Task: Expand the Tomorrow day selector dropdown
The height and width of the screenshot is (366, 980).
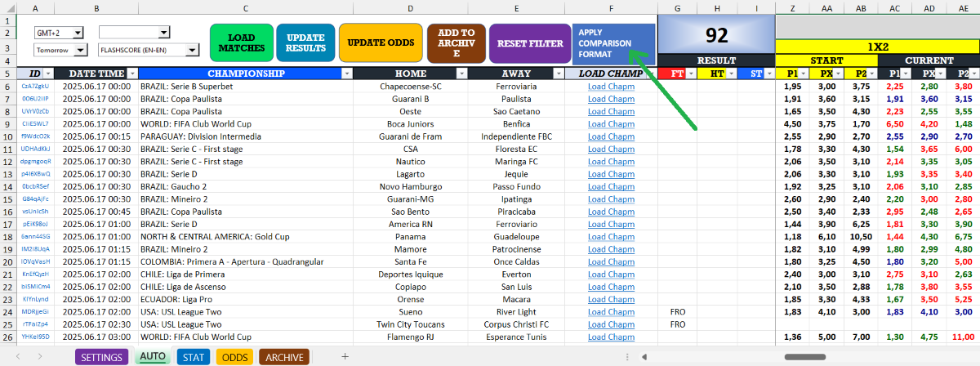Action: point(80,51)
